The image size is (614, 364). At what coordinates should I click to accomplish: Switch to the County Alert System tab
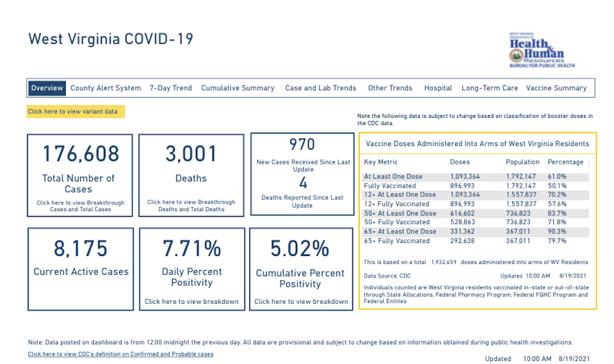(106, 88)
